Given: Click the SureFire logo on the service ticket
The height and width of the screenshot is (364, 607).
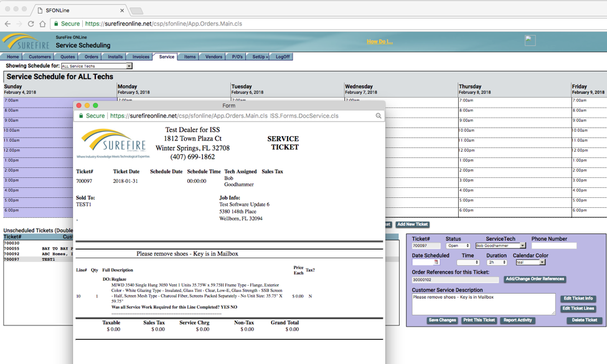Looking at the screenshot, I should click(x=113, y=144).
